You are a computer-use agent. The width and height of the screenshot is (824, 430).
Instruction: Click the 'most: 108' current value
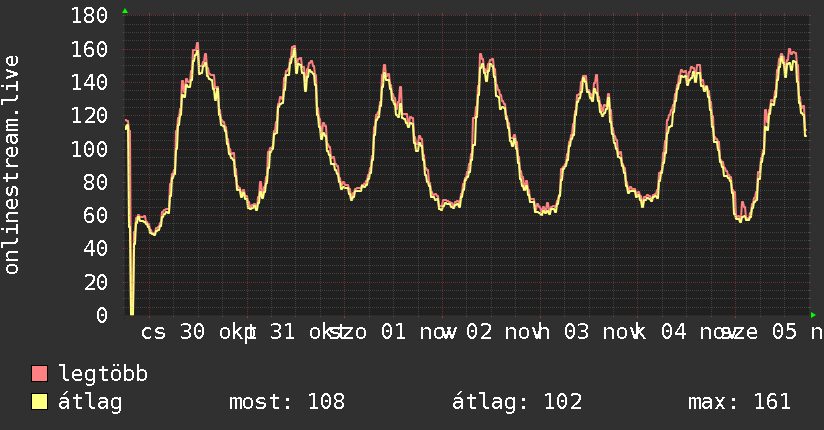click(287, 402)
